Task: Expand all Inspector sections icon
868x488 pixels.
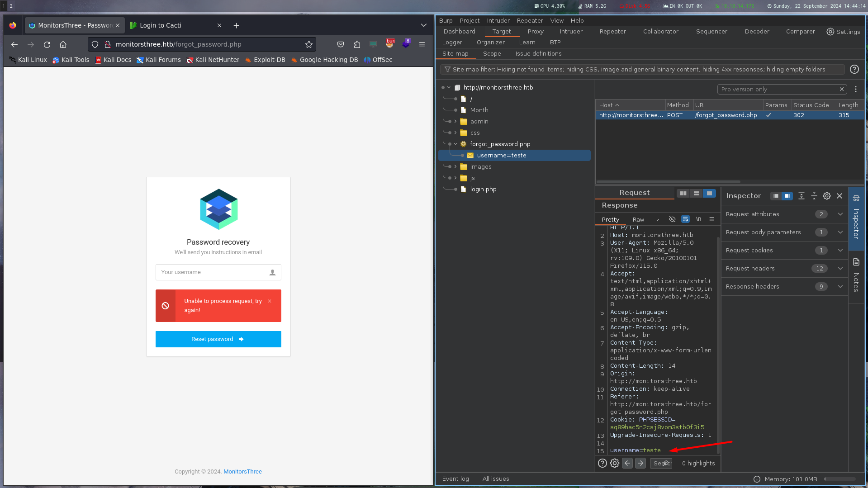Action: click(801, 196)
